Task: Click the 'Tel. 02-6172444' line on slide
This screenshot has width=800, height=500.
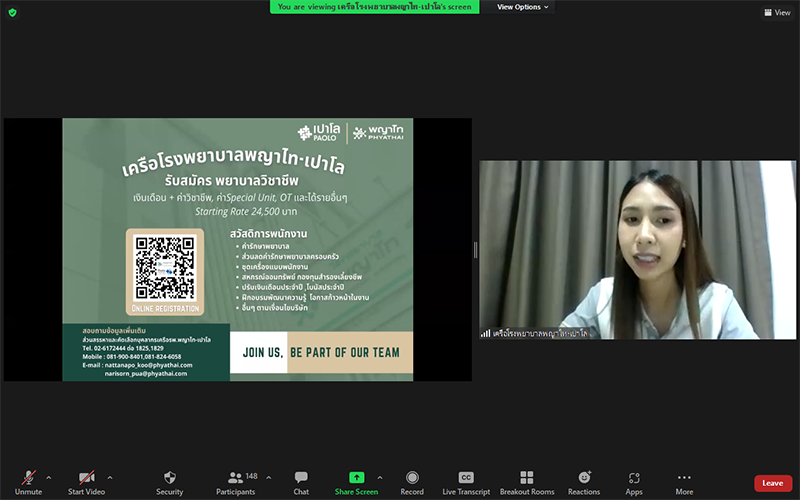Action: pyautogui.click(x=123, y=348)
